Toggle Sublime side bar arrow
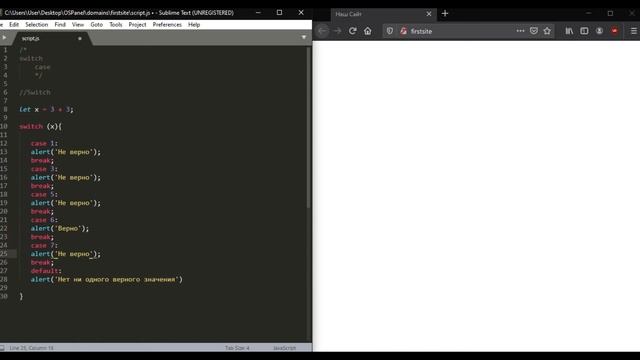This screenshot has height=360, width=640. point(4,38)
